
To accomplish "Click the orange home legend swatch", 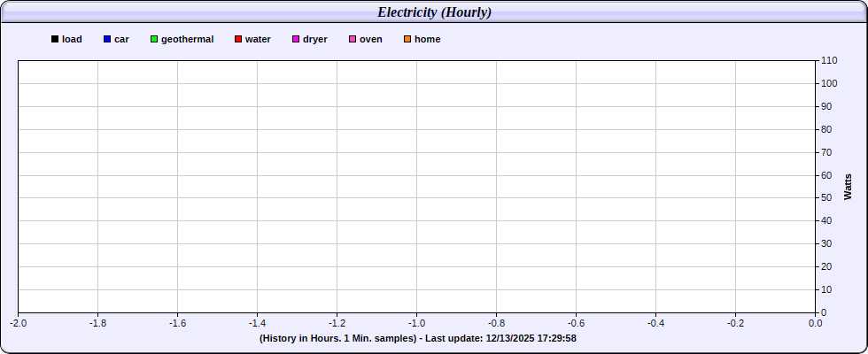I will coord(407,40).
